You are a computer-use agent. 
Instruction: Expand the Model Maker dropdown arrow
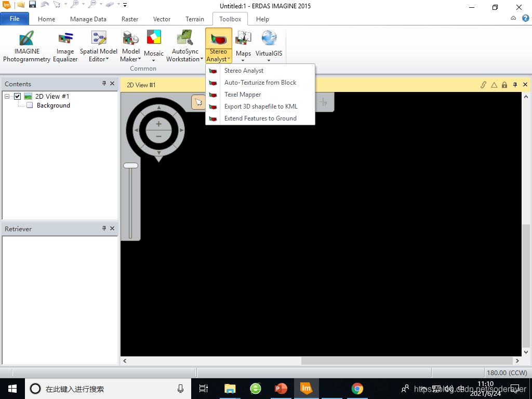(x=139, y=59)
